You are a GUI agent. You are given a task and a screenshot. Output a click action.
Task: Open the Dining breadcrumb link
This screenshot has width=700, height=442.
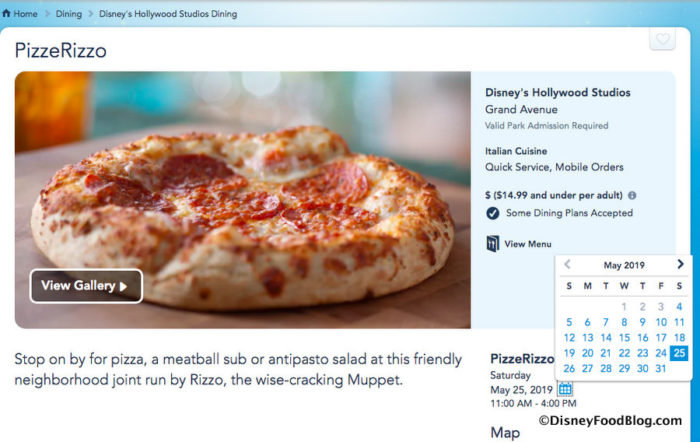click(x=69, y=14)
